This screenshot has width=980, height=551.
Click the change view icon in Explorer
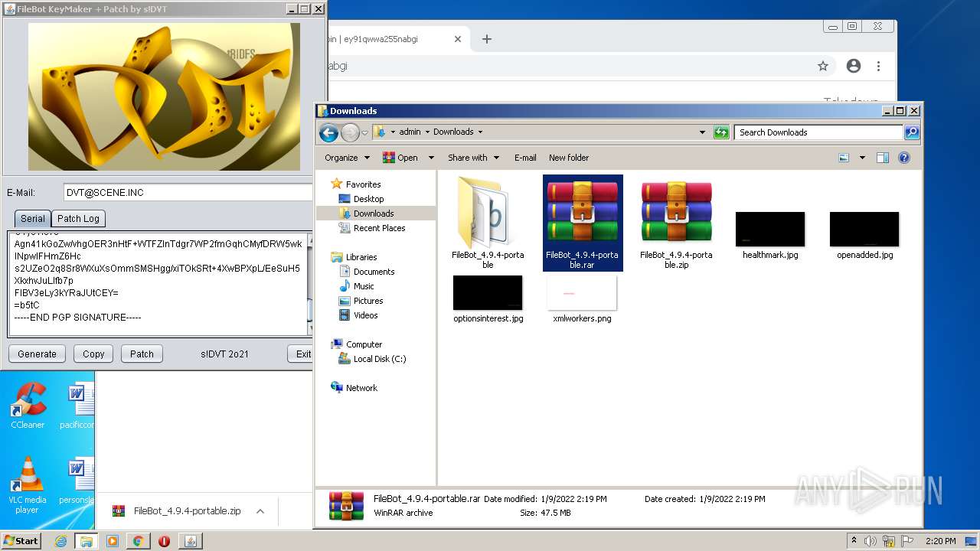(x=844, y=158)
